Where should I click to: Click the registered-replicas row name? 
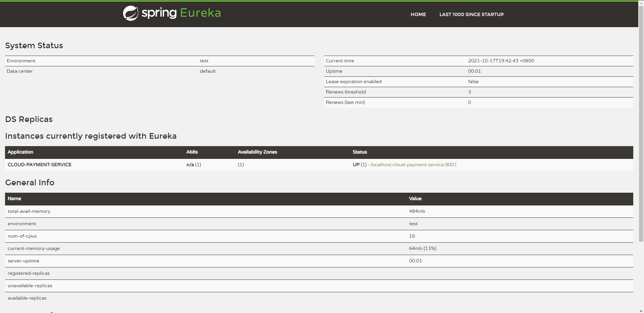tap(29, 273)
